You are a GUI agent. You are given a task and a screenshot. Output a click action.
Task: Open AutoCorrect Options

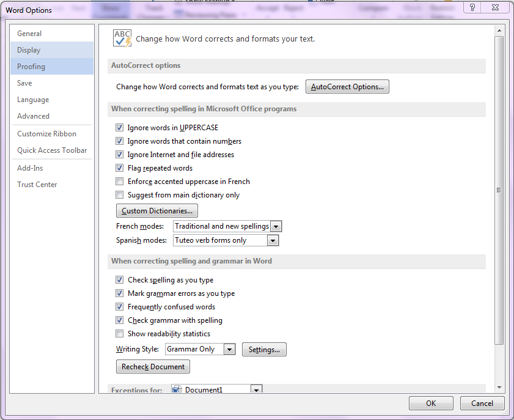[347, 87]
